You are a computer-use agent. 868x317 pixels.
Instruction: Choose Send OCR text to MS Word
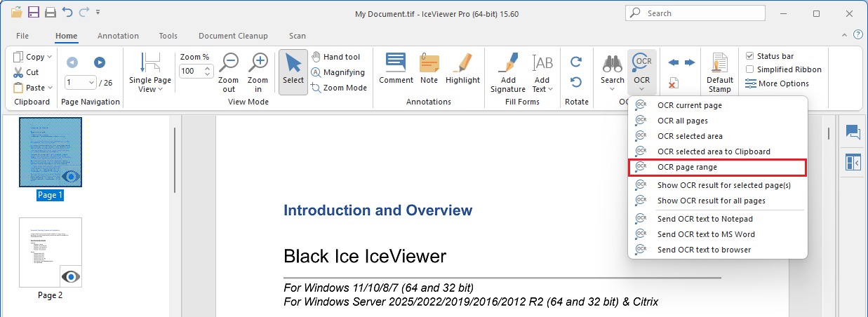coord(718,234)
